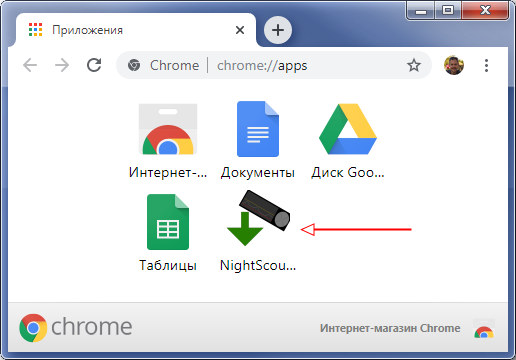516x360 pixels.
Task: Maximize the Chrome window
Action: pyautogui.click(x=447, y=11)
